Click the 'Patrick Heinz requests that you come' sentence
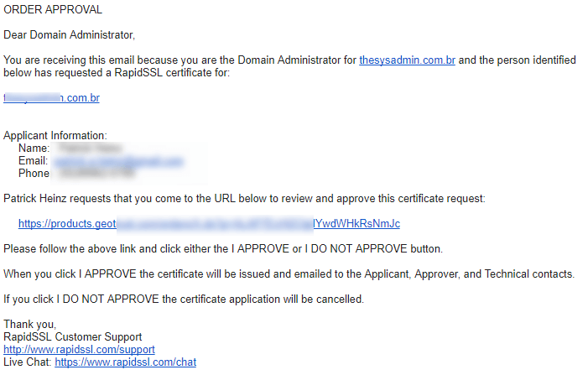Screen dimensions: 588x375 (x=244, y=198)
